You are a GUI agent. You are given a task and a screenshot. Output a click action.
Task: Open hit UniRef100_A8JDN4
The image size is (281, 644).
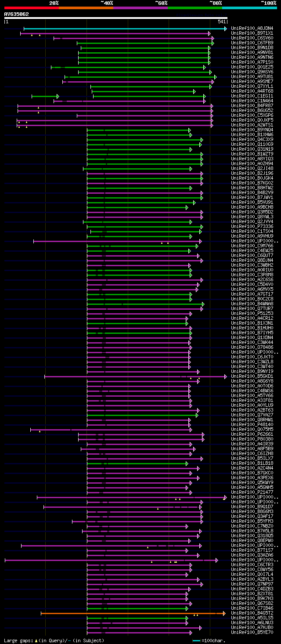point(252,29)
